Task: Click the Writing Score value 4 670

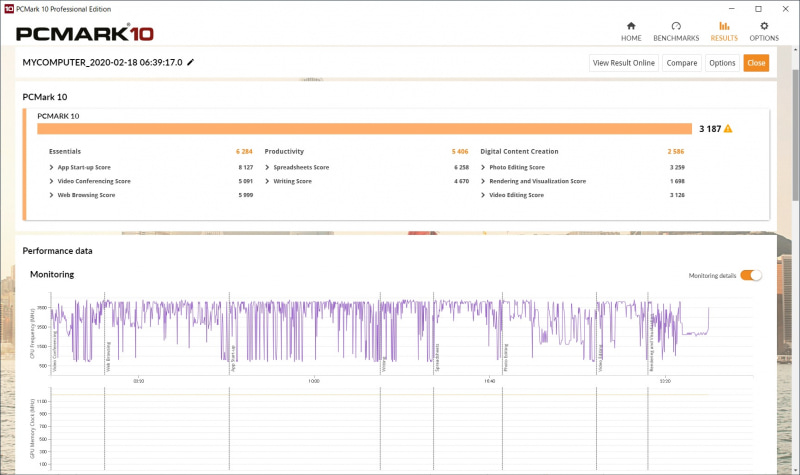Action: (461, 181)
